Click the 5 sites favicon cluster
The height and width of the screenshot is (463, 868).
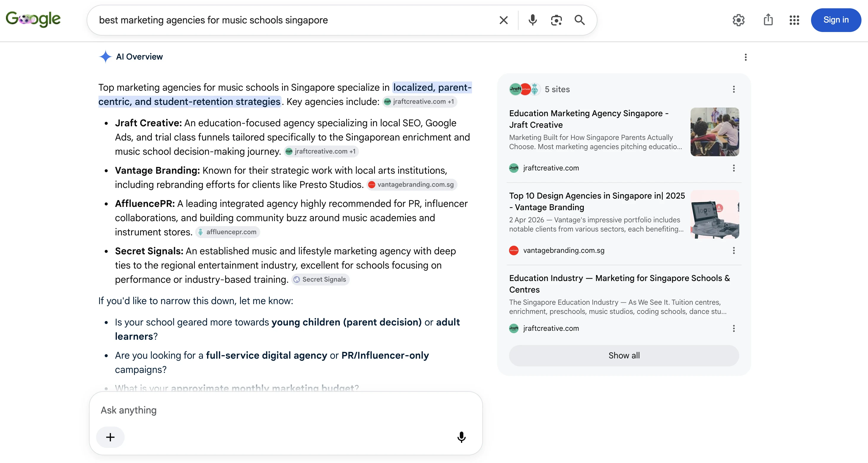tap(525, 89)
